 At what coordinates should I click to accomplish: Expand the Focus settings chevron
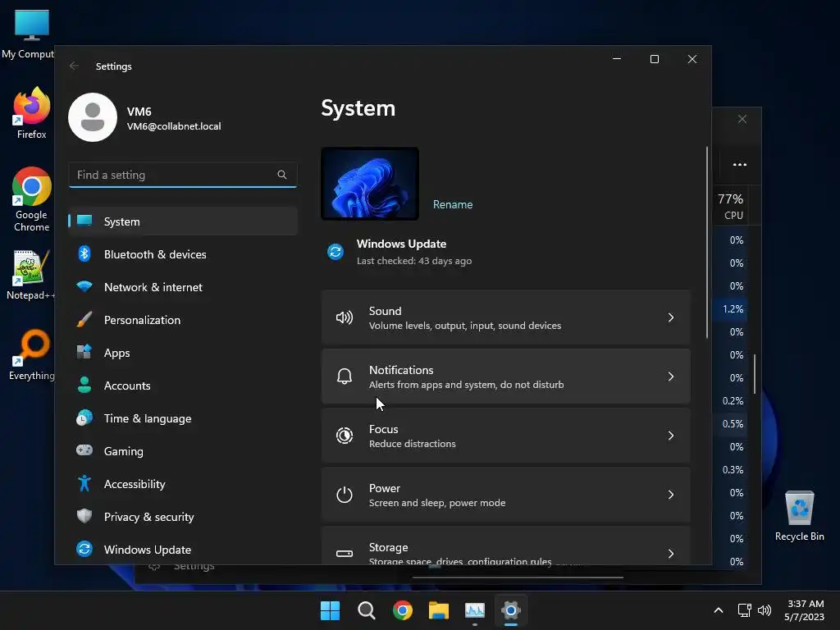671,436
